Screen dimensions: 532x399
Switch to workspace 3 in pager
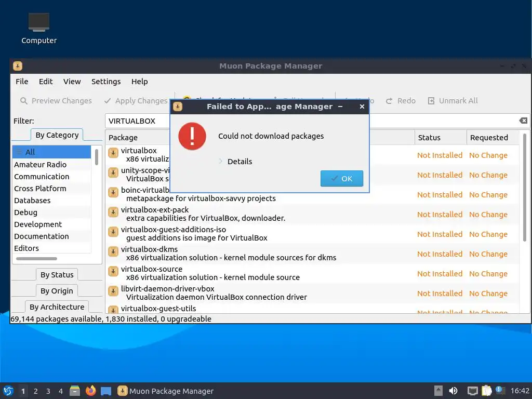[x=48, y=391]
